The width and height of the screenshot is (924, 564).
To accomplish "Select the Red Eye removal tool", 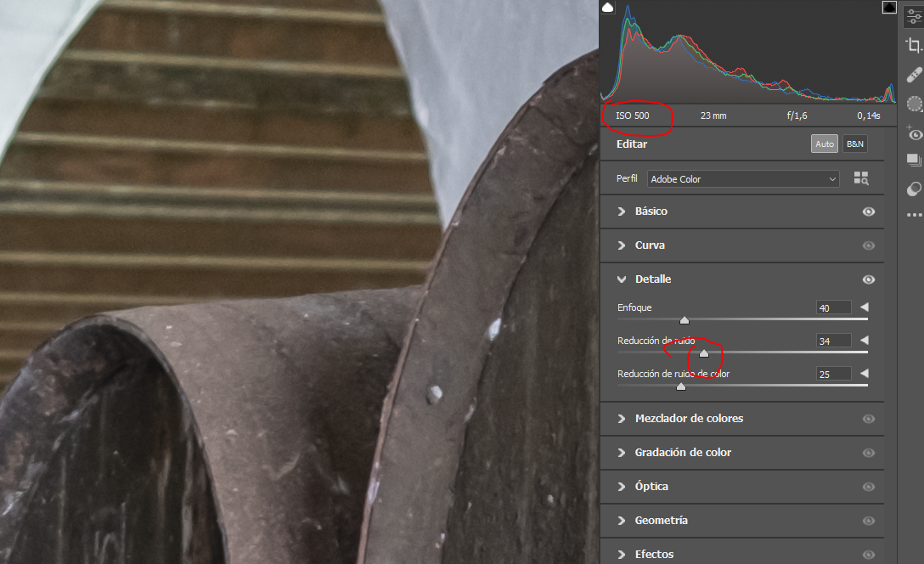I will tap(914, 133).
